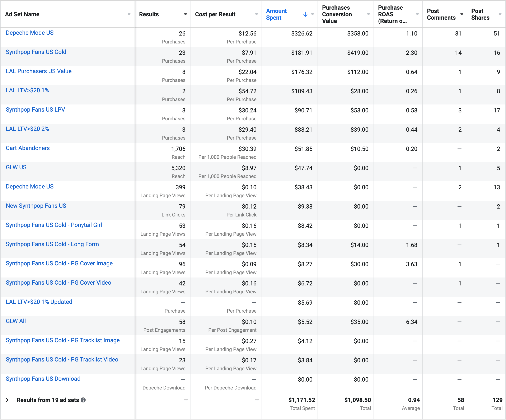Open the Cart Abandoners ad set
Image resolution: width=506 pixels, height=420 pixels.
click(x=28, y=148)
